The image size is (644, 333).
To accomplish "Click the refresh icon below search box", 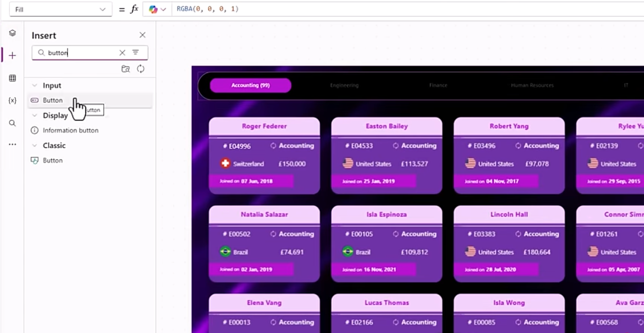I will pyautogui.click(x=140, y=69).
